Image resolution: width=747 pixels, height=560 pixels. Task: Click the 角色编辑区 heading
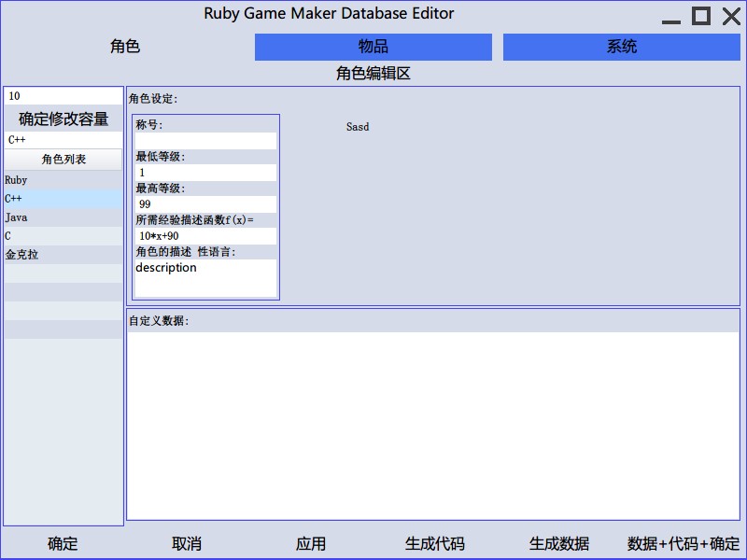coord(373,74)
